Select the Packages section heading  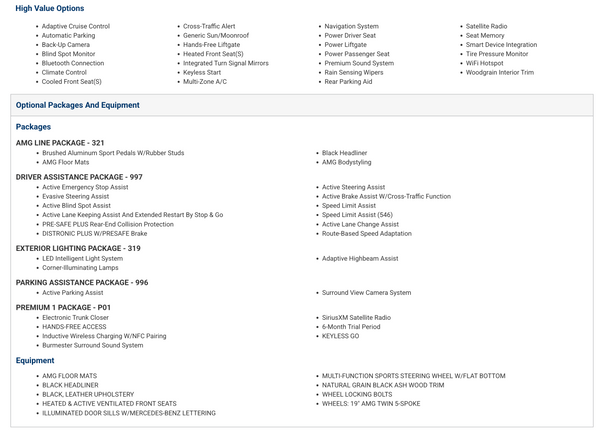[x=33, y=127]
